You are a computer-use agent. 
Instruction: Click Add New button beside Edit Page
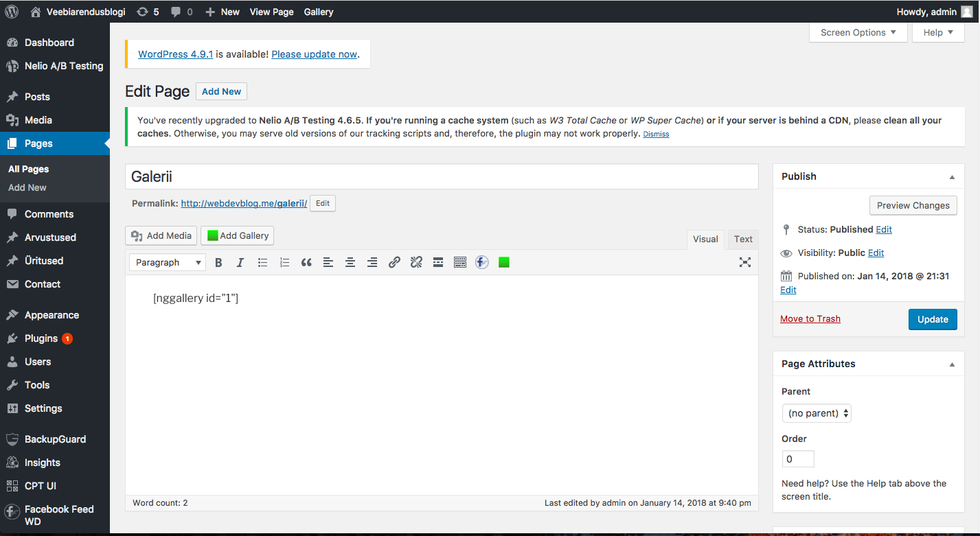click(x=221, y=91)
